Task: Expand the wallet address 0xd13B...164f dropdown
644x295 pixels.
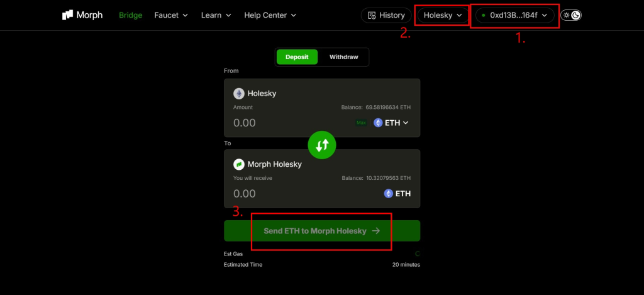Action: 514,15
